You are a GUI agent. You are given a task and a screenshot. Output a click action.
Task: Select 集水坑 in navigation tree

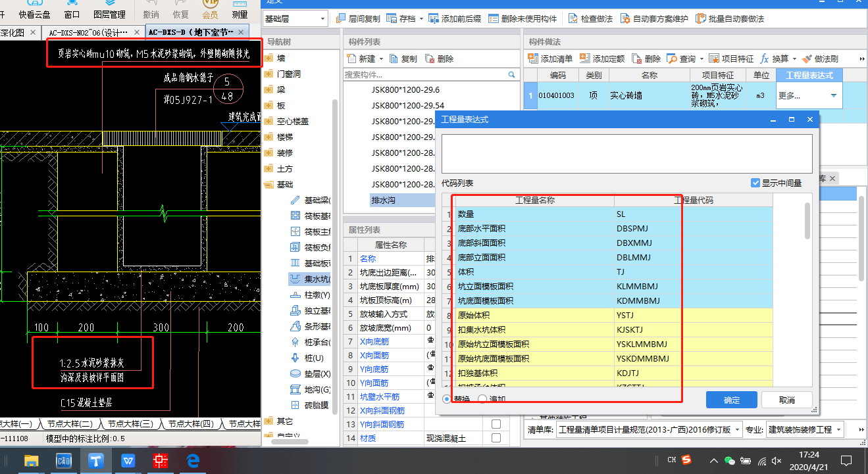point(310,279)
